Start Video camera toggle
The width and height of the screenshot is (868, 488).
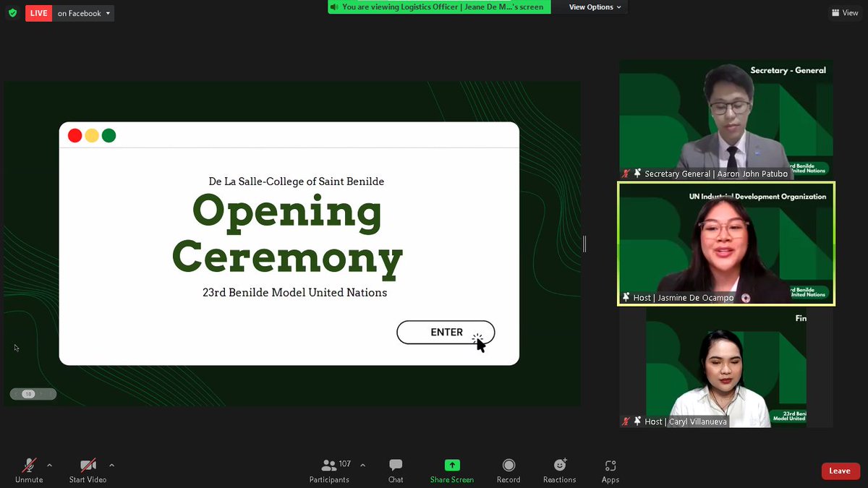click(x=88, y=471)
